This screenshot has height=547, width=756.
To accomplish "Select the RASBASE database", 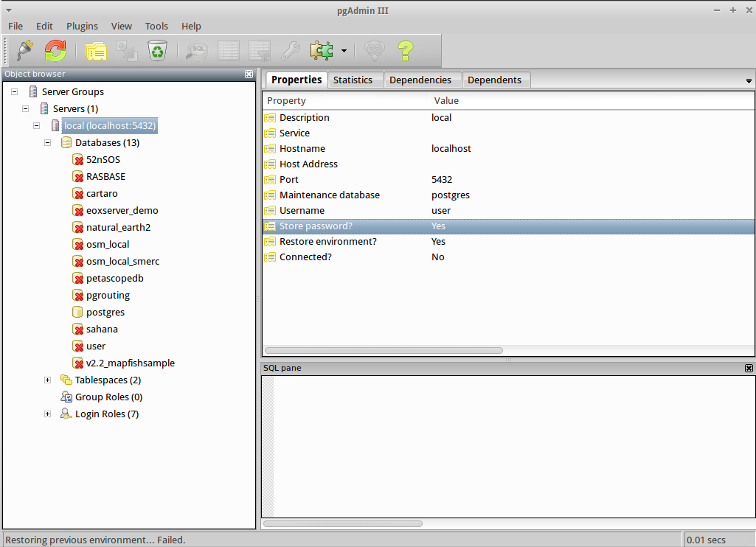I will pyautogui.click(x=105, y=176).
